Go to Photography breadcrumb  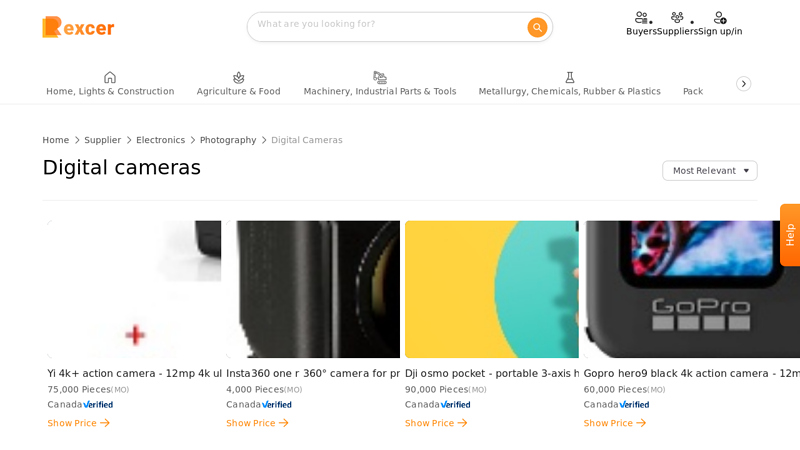tap(228, 140)
